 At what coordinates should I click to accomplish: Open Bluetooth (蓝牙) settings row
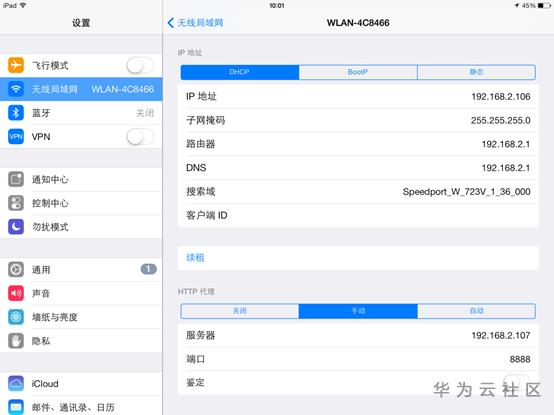[81, 113]
